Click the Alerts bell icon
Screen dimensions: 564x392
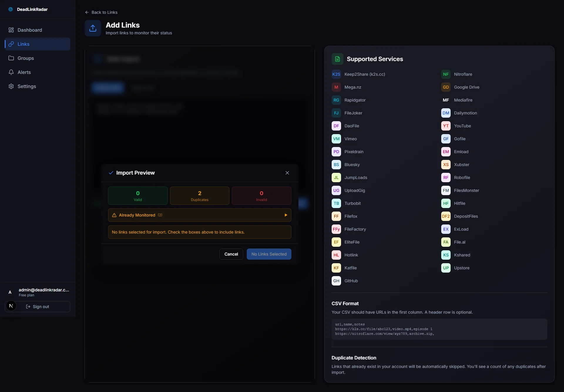coord(11,72)
